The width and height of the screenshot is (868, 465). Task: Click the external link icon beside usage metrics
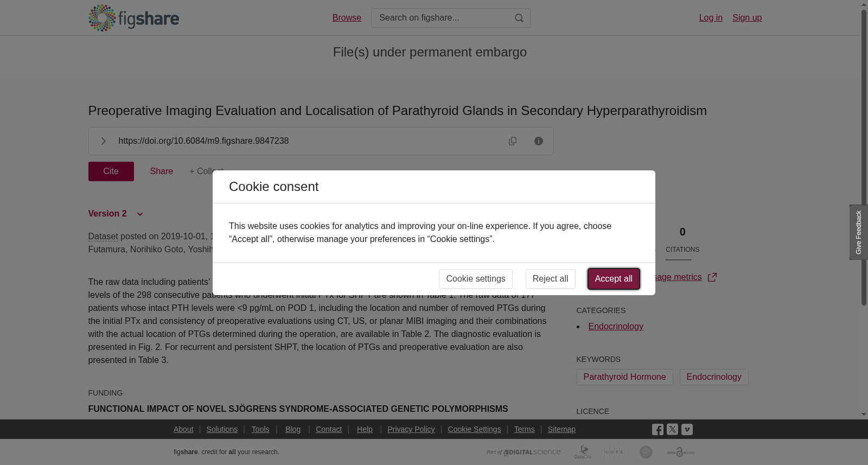click(x=712, y=277)
